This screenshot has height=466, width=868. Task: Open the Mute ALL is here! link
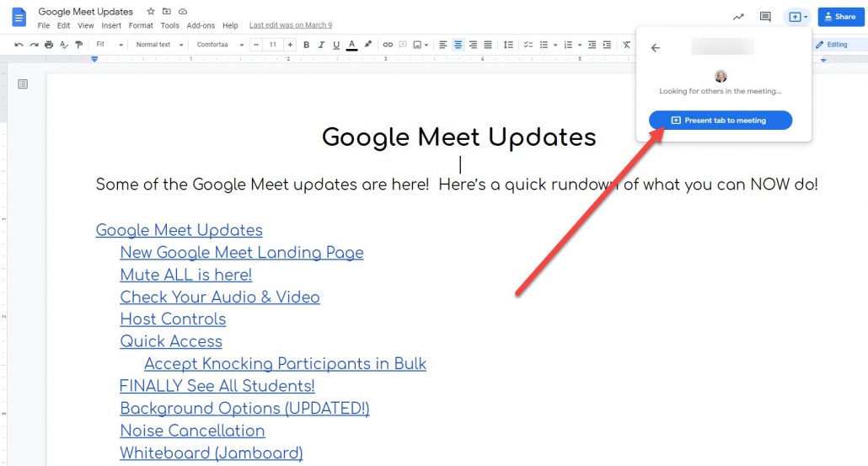point(186,275)
